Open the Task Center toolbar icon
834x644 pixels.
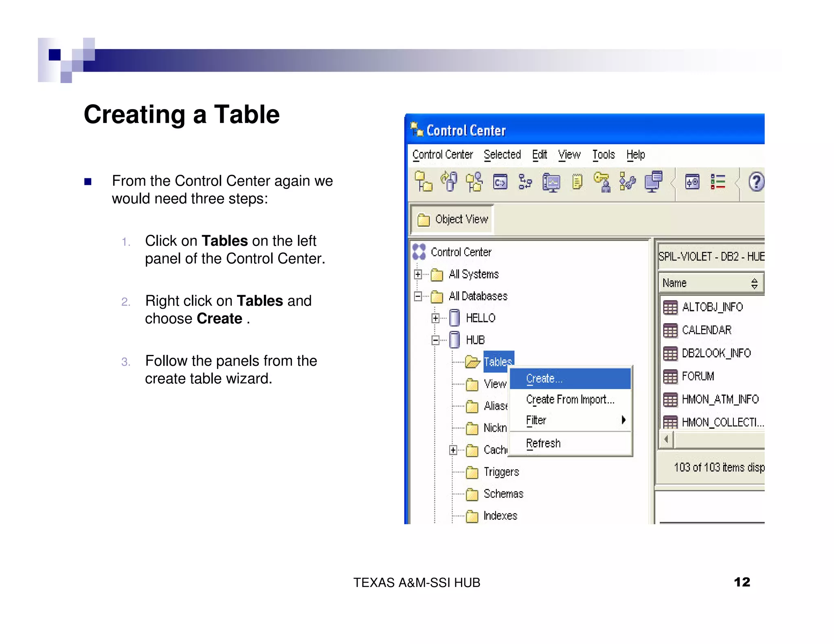click(525, 182)
